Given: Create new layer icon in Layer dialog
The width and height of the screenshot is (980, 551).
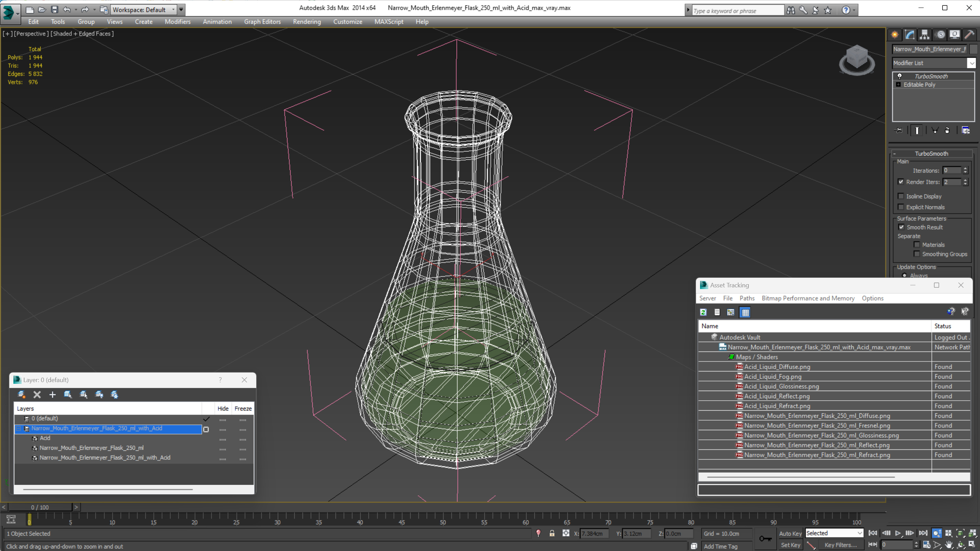Looking at the screenshot, I should click(21, 395).
